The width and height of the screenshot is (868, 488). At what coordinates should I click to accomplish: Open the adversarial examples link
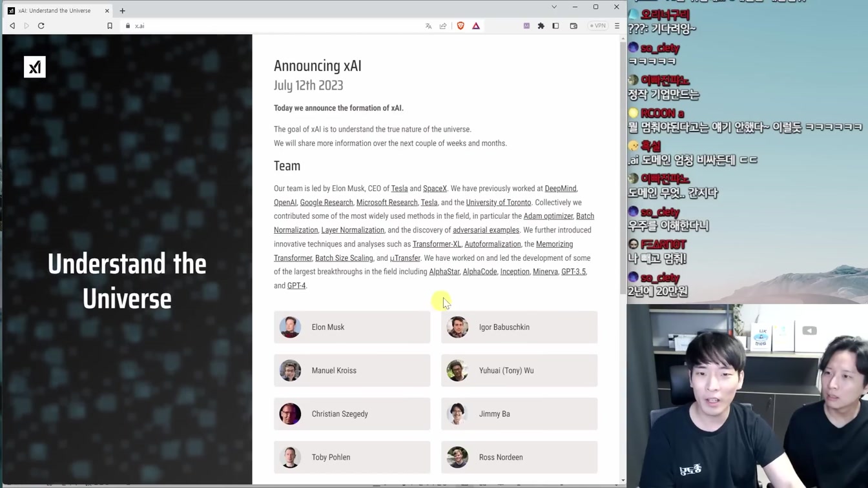coord(486,230)
